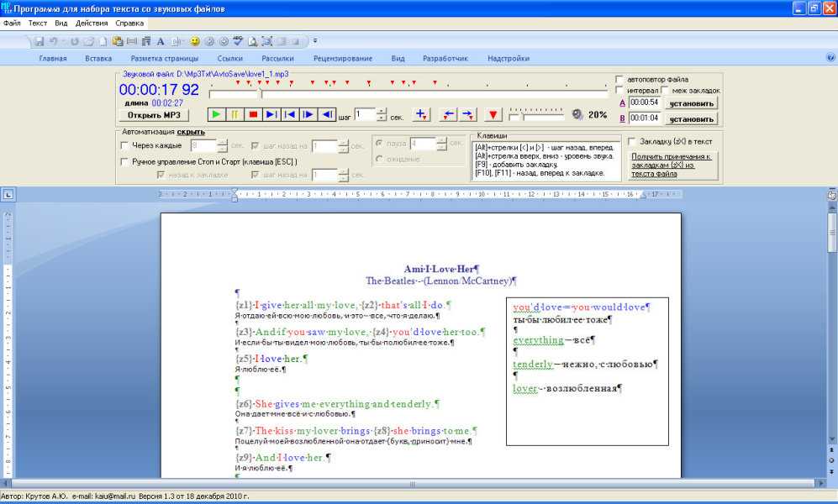Increase the 'пауза' seconds spinner
Screen dimensions: 838x504
point(441,140)
